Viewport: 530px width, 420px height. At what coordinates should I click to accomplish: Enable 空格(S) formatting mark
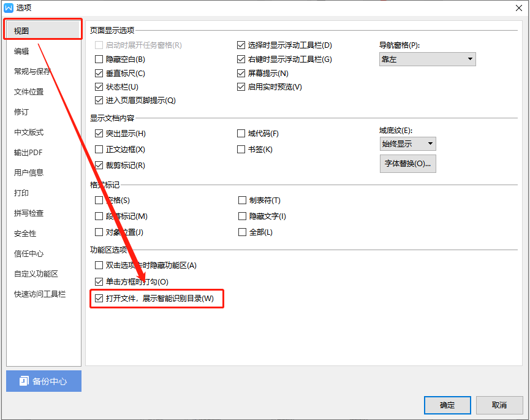[99, 200]
